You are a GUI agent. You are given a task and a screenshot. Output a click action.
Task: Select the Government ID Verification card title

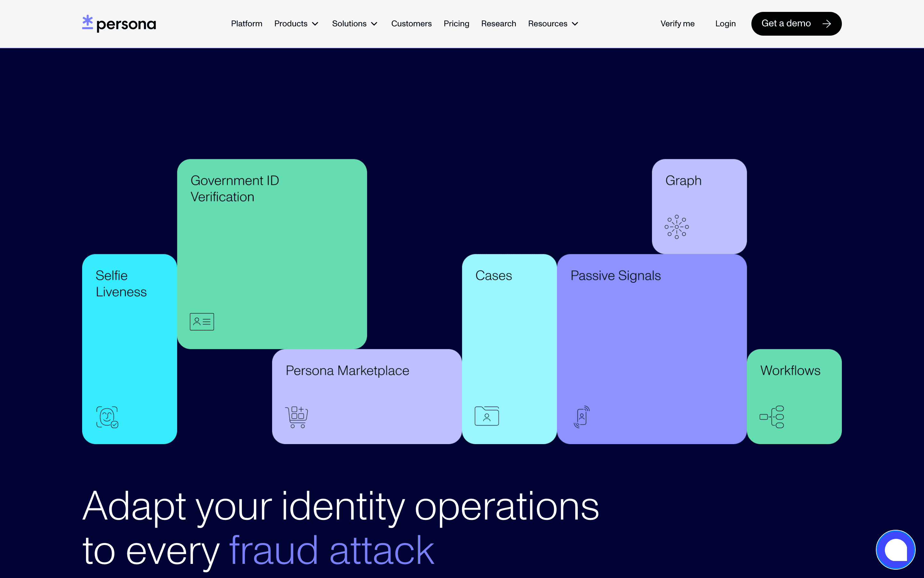pyautogui.click(x=235, y=188)
